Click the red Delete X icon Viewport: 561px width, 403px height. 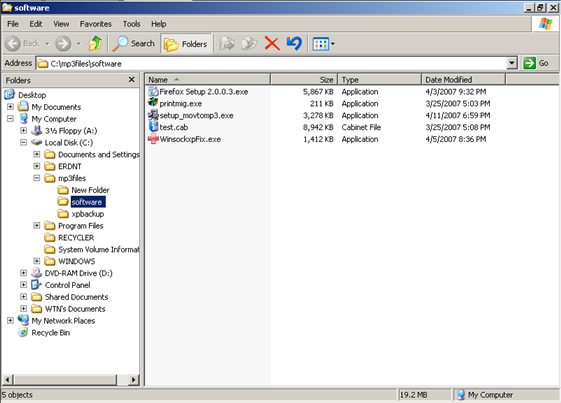(x=272, y=44)
